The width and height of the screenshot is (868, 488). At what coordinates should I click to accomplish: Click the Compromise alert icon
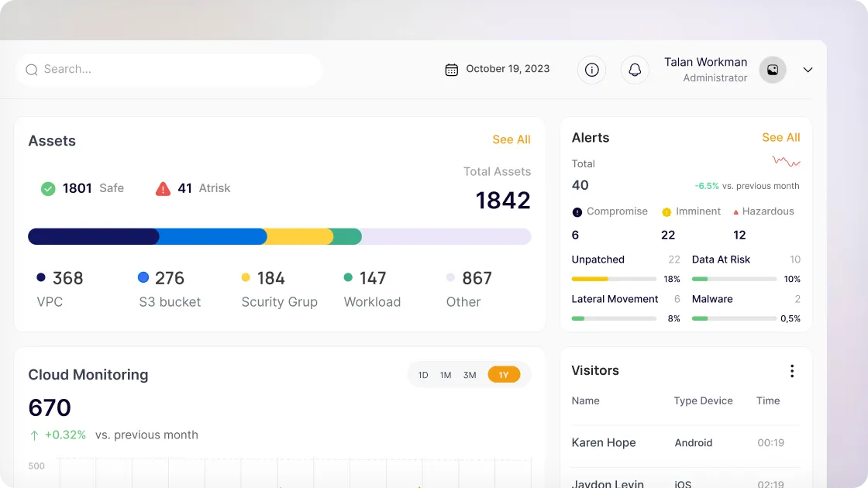coord(577,212)
